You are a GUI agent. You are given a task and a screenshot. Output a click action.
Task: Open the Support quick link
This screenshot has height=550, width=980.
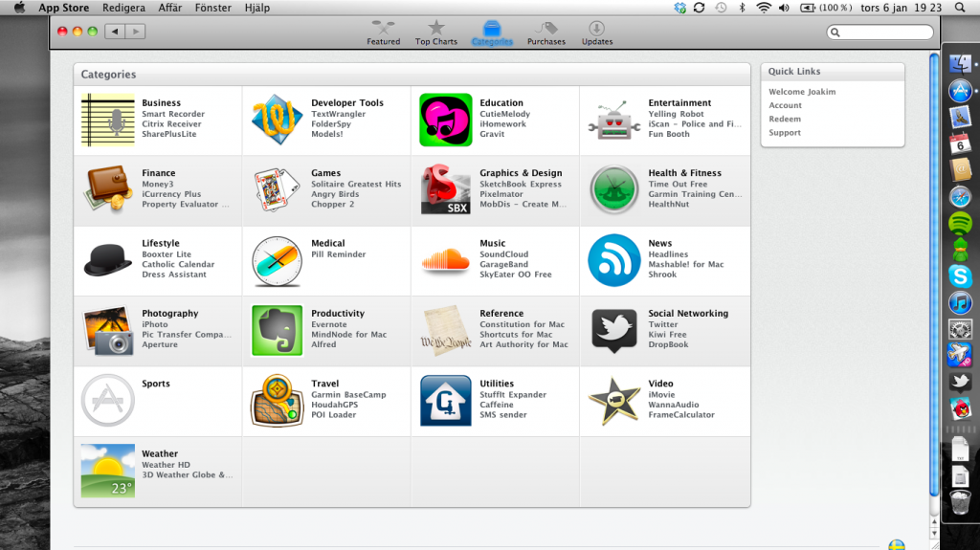point(785,133)
